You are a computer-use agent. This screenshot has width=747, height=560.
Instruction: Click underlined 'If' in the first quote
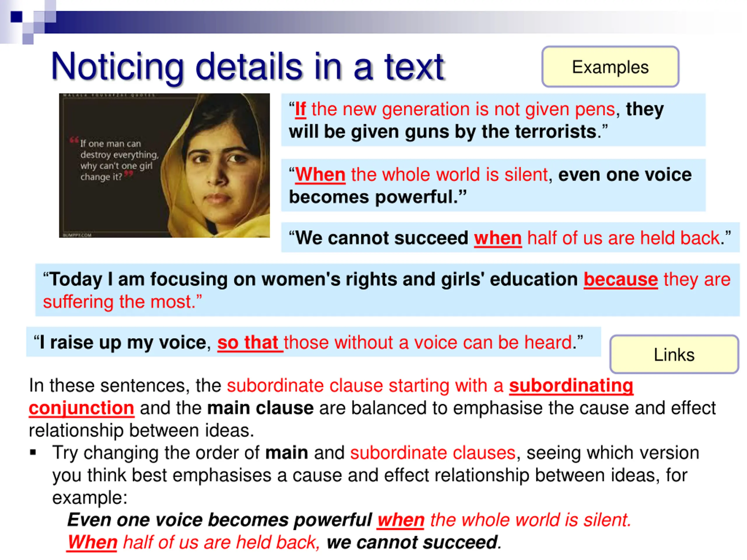tap(300, 110)
